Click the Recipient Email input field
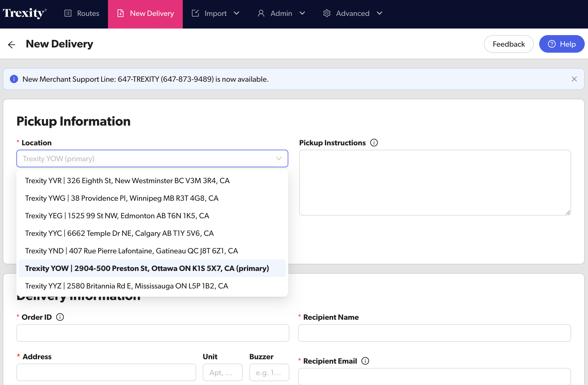The height and width of the screenshot is (385, 588). tap(435, 376)
